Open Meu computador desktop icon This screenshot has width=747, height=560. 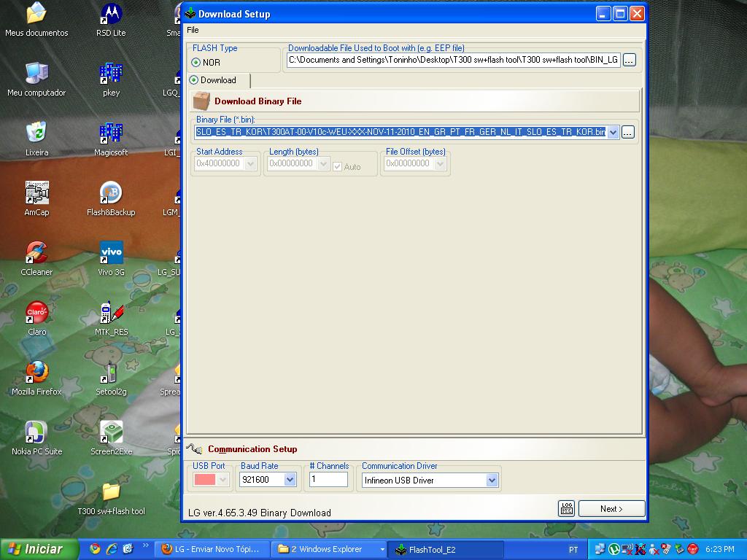pos(36,79)
